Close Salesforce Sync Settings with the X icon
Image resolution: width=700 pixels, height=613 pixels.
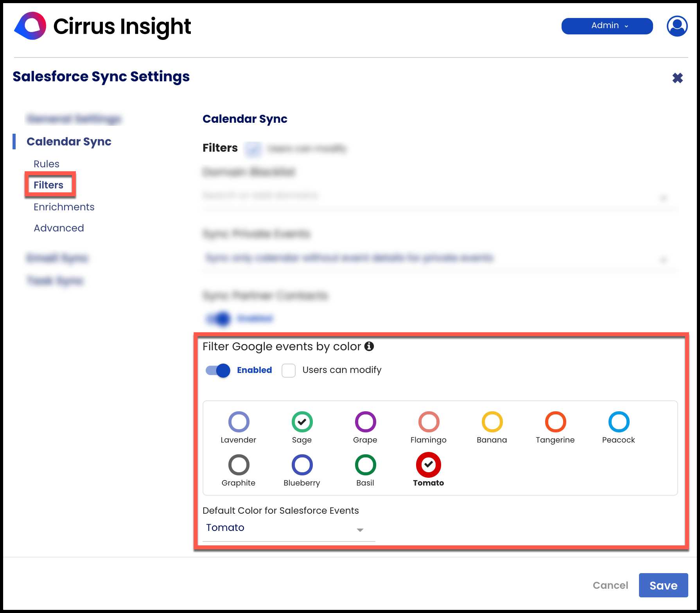[x=677, y=78]
